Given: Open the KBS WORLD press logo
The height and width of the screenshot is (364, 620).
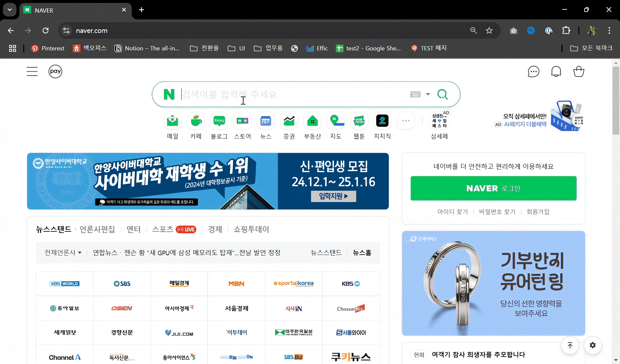Looking at the screenshot, I should pos(65,284).
